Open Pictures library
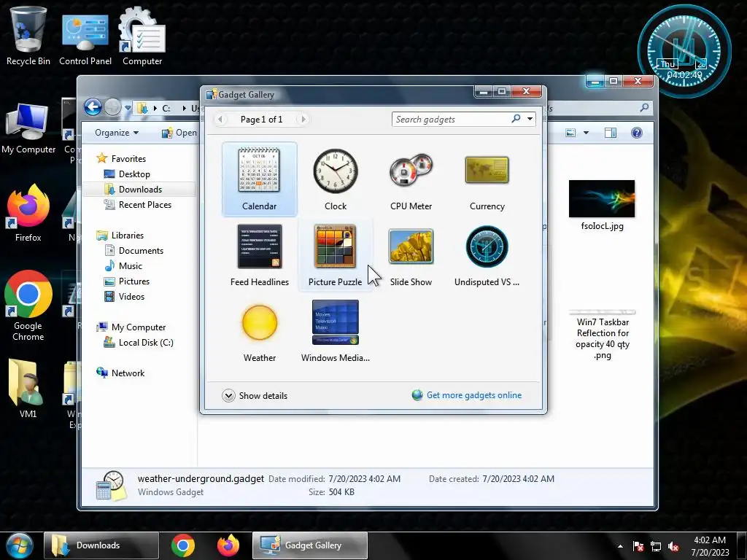The width and height of the screenshot is (747, 560). click(127, 281)
